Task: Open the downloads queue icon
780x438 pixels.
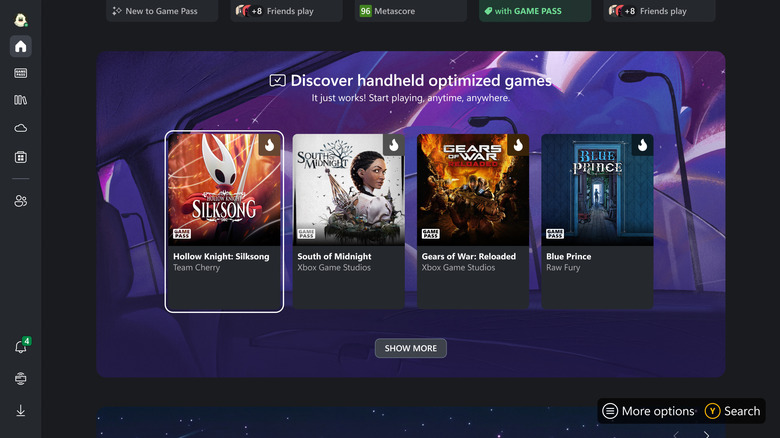Action: (21, 410)
